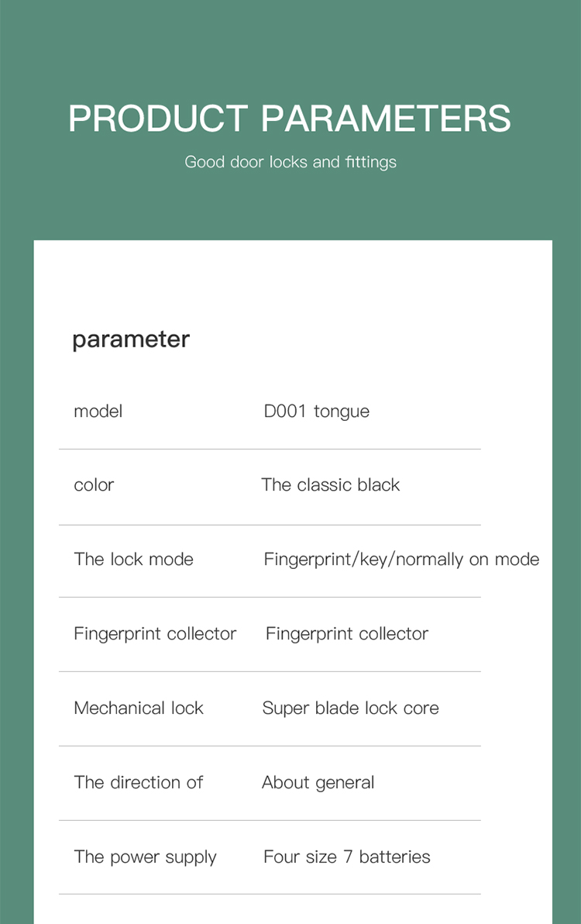Click the PRODUCT PARAMETERS heading
Image resolution: width=581 pixels, height=924 pixels.
pos(290,118)
